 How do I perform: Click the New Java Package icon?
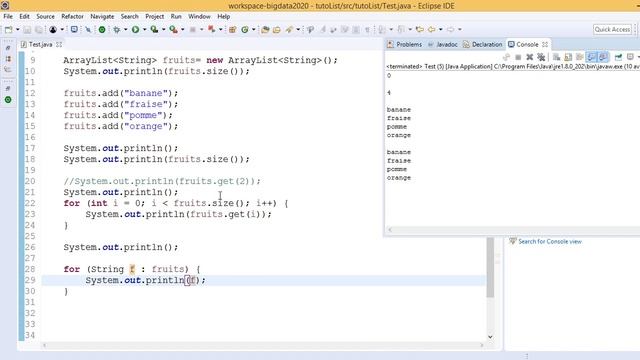pyautogui.click(x=233, y=29)
